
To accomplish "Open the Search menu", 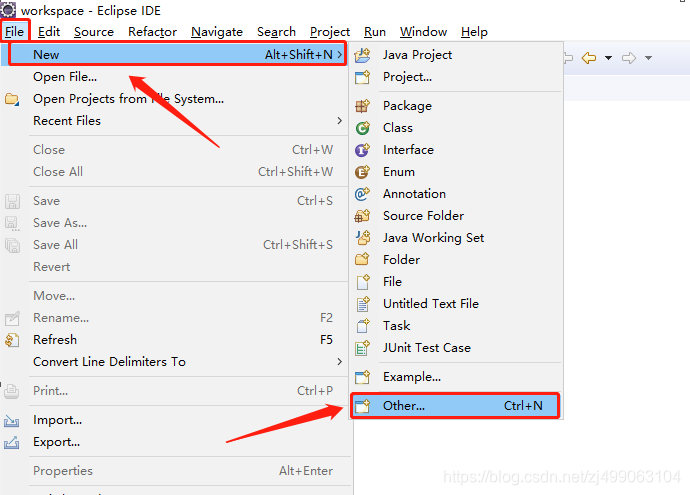I will 276,32.
